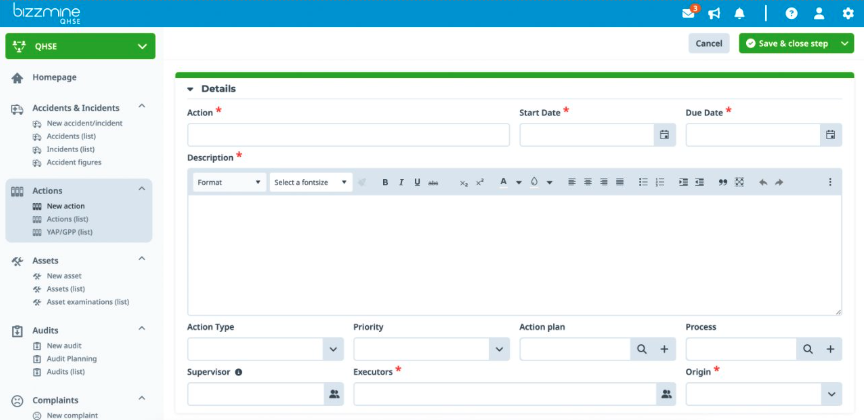Open the user profile icon

coord(819,14)
